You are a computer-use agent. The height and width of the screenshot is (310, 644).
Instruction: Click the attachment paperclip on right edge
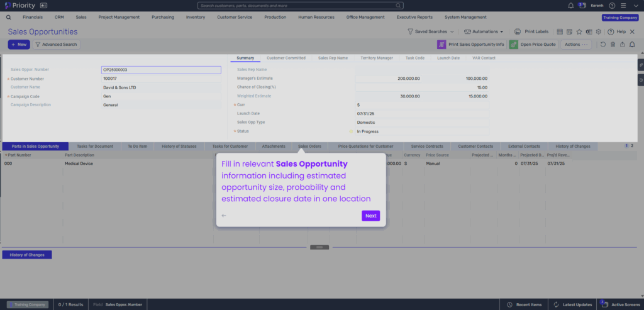[x=641, y=65]
